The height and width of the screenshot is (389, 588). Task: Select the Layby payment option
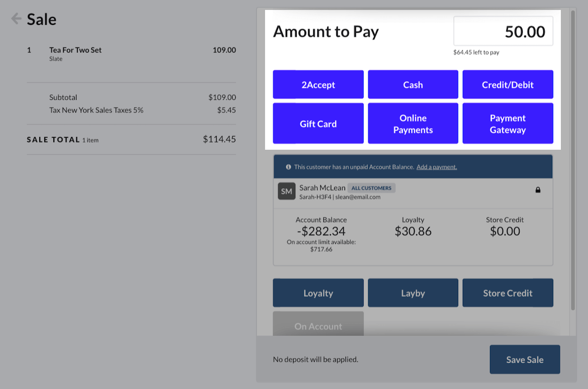(413, 293)
